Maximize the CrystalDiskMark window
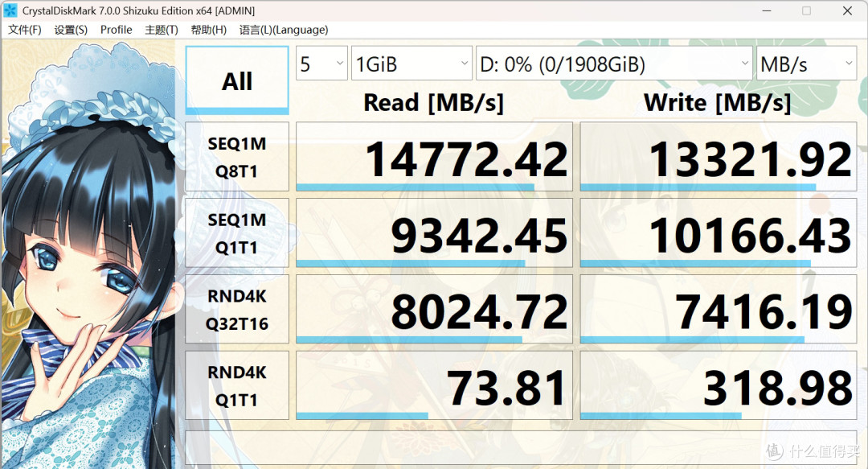 [x=807, y=10]
